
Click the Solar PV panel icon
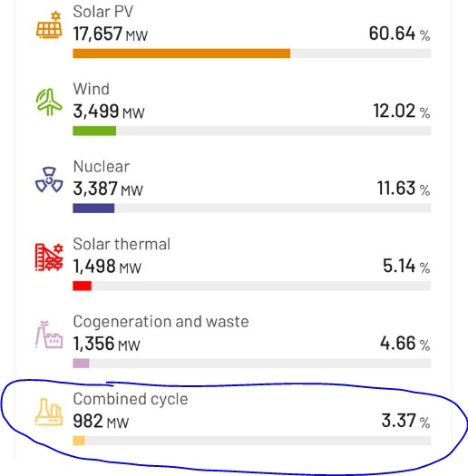tap(49, 24)
